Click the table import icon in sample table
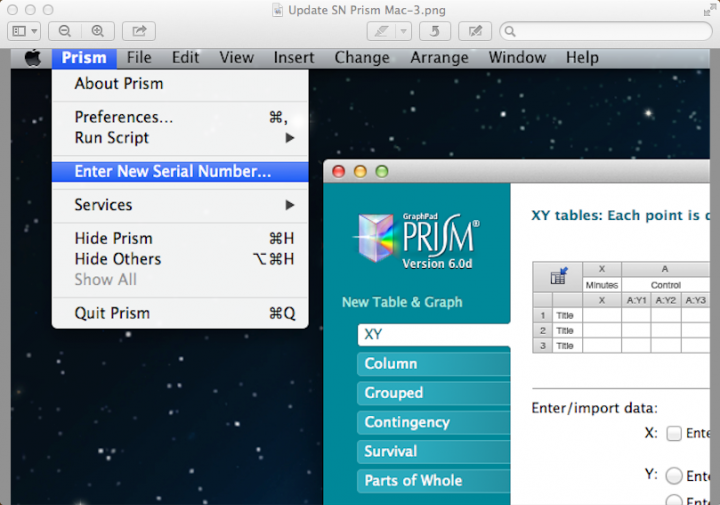The width and height of the screenshot is (720, 505). (x=558, y=276)
